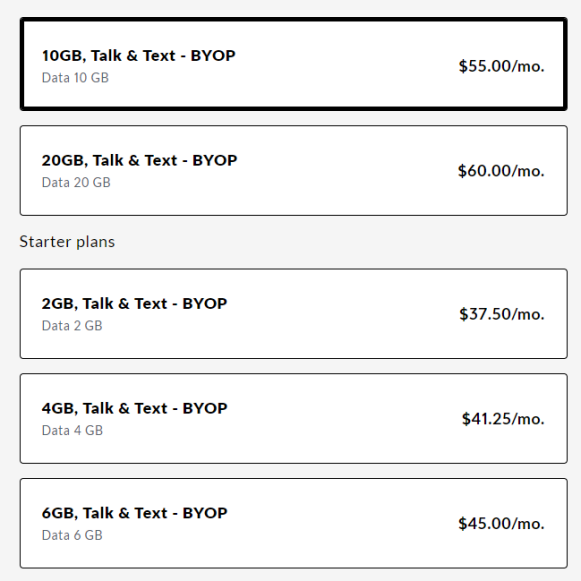
Task: Click the "Data 2 GB" subtitle
Action: click(x=72, y=326)
